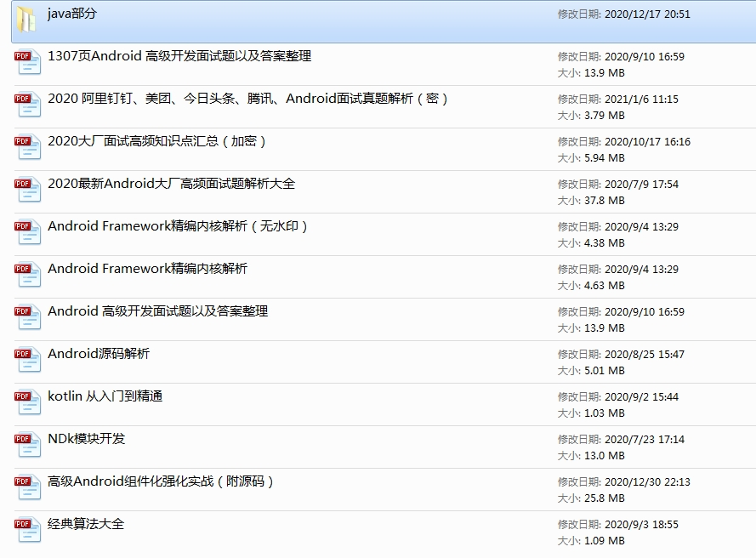
Task: Select file name 经典算法大全
Action: click(x=86, y=523)
